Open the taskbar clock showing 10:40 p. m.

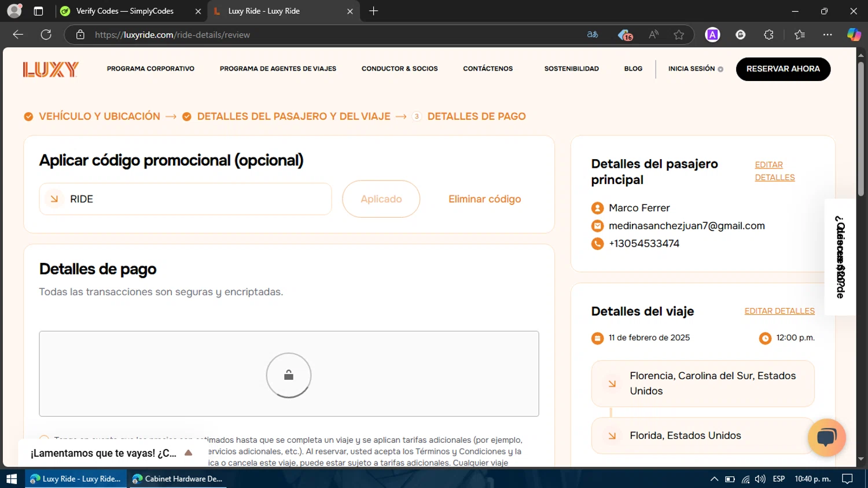coord(812,479)
